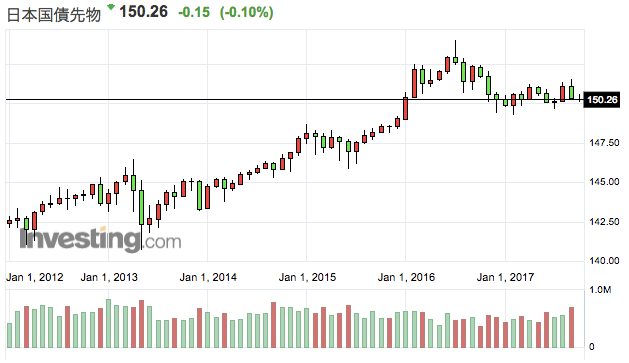
Task: Click the 1.0M volume axis label
Action: pyautogui.click(x=600, y=290)
